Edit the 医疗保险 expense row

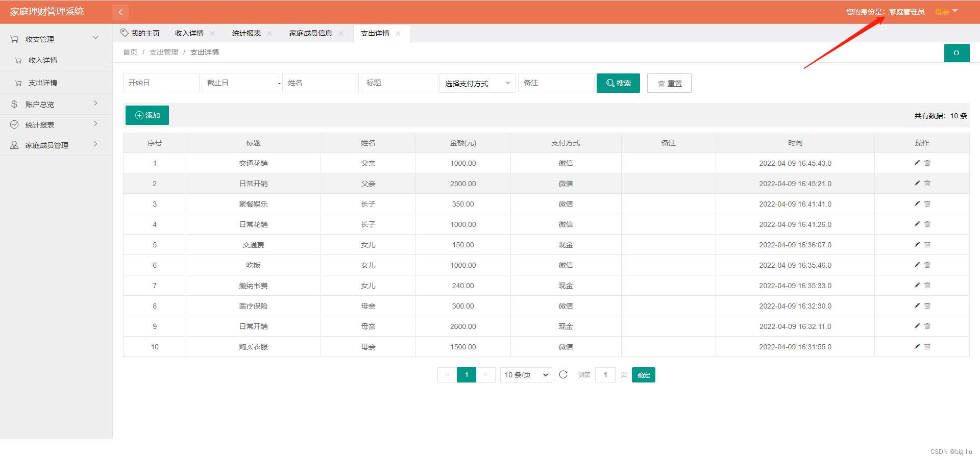tap(917, 305)
